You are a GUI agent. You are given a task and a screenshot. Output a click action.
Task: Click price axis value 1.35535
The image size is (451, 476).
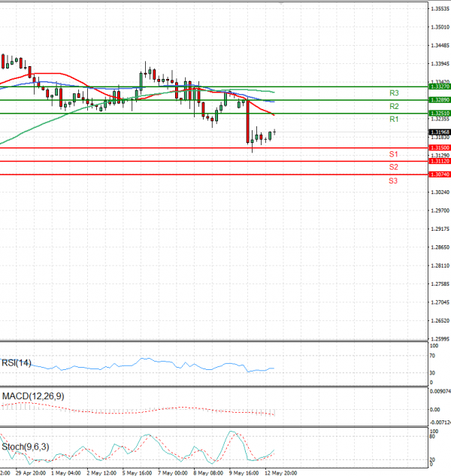440,9
